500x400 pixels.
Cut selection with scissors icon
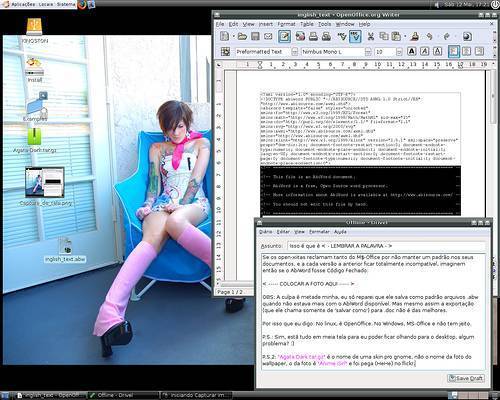(x=371, y=36)
